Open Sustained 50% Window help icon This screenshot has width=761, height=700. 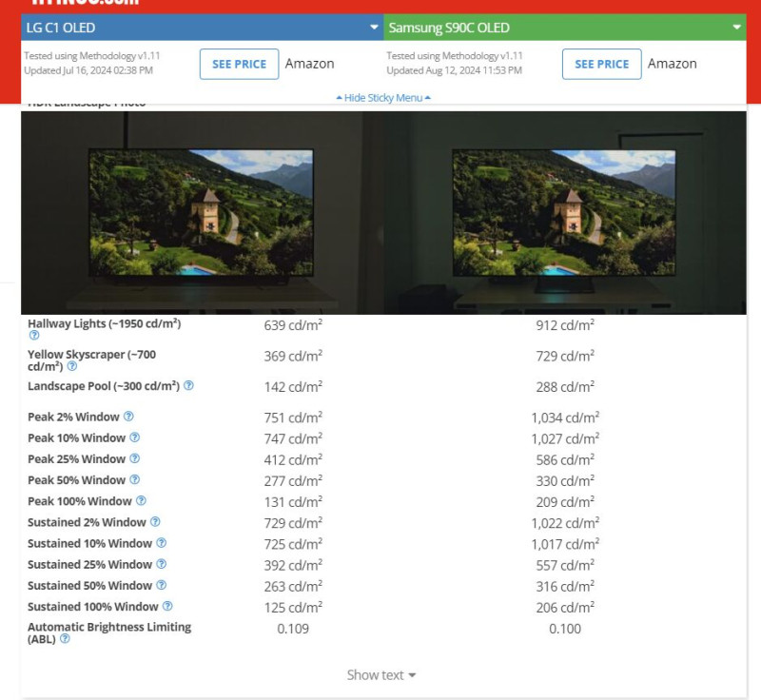(162, 585)
